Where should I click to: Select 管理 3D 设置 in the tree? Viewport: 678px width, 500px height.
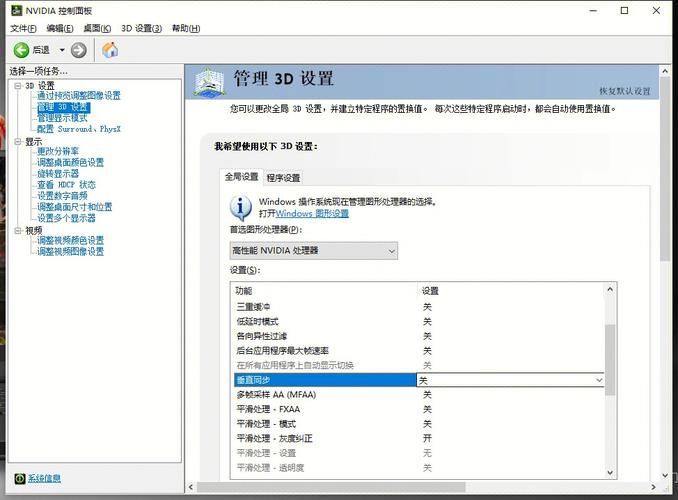(x=64, y=107)
